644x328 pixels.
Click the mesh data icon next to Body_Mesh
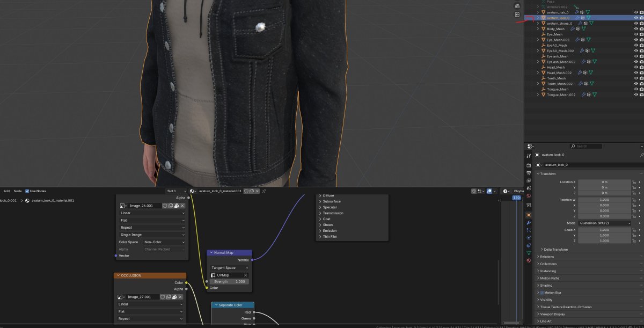click(584, 29)
